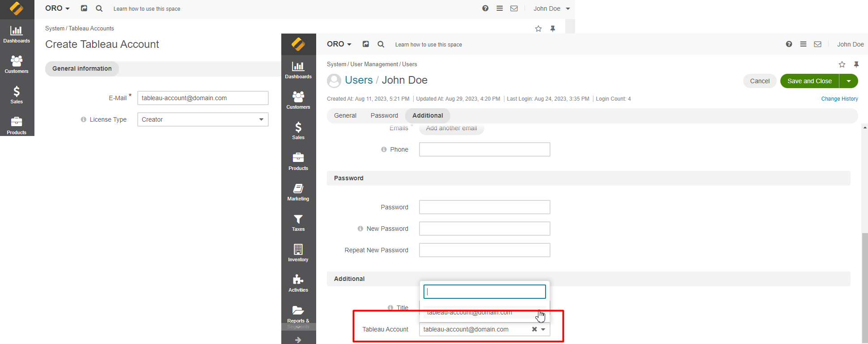Clear the selected Tableau Account value

(534, 329)
